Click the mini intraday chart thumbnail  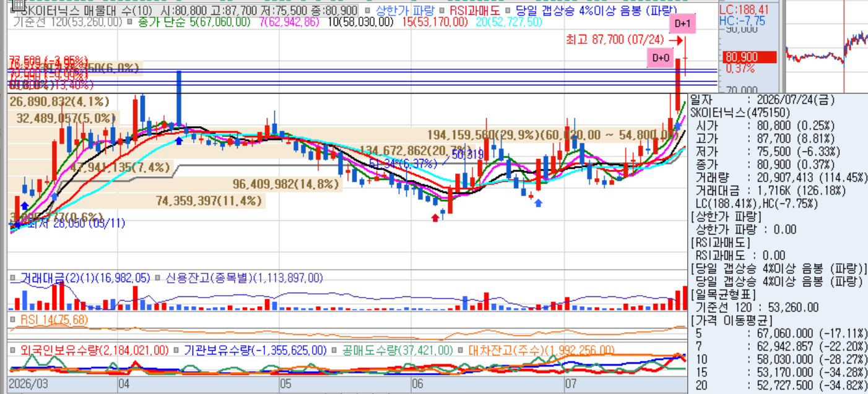click(x=826, y=46)
